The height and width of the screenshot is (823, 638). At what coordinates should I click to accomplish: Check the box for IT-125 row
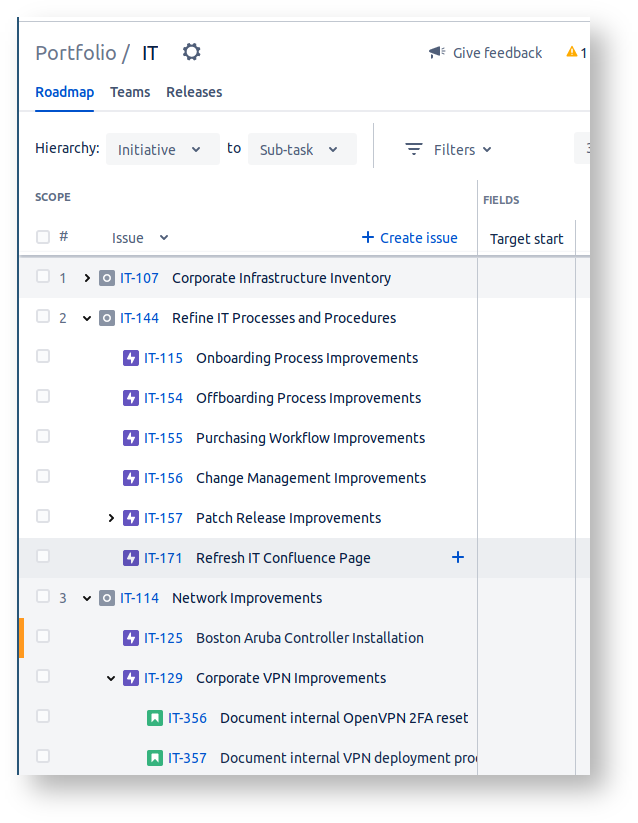tap(43, 637)
